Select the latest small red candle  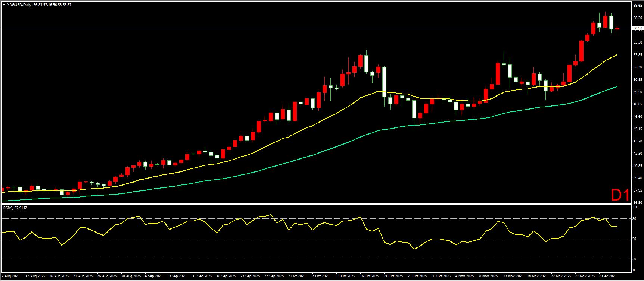[617, 29]
